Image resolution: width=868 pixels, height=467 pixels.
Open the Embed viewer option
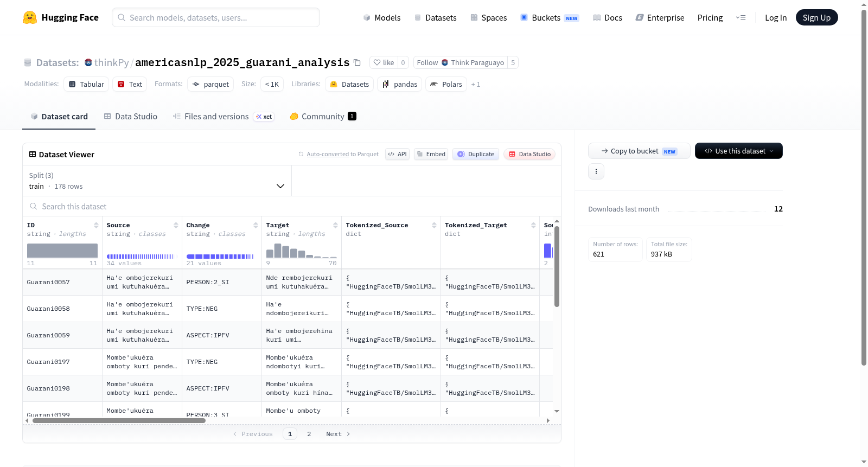coord(431,154)
